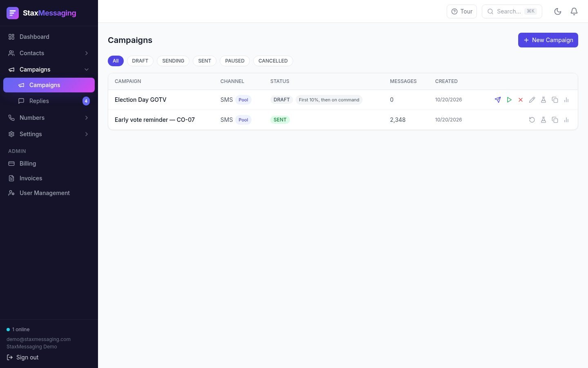Viewport: 588px width, 368px height.
Task: Open the Billing page
Action: tap(49, 164)
